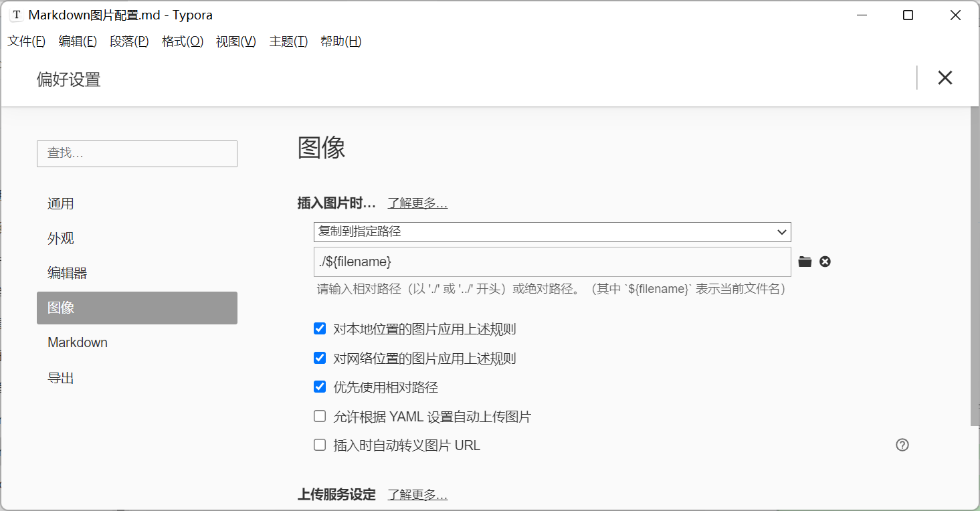Select 外观 in preferences sidebar
Viewport: 980px width, 511px height.
[x=137, y=239]
